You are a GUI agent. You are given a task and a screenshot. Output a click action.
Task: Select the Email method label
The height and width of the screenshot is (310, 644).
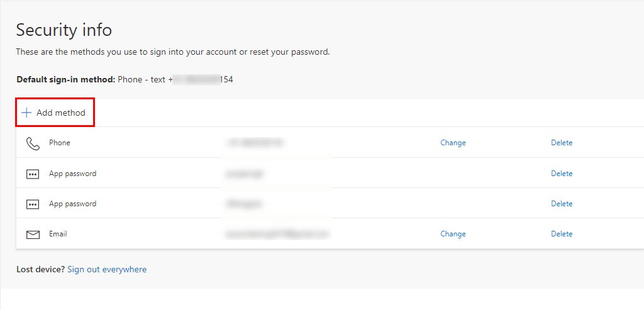58,234
